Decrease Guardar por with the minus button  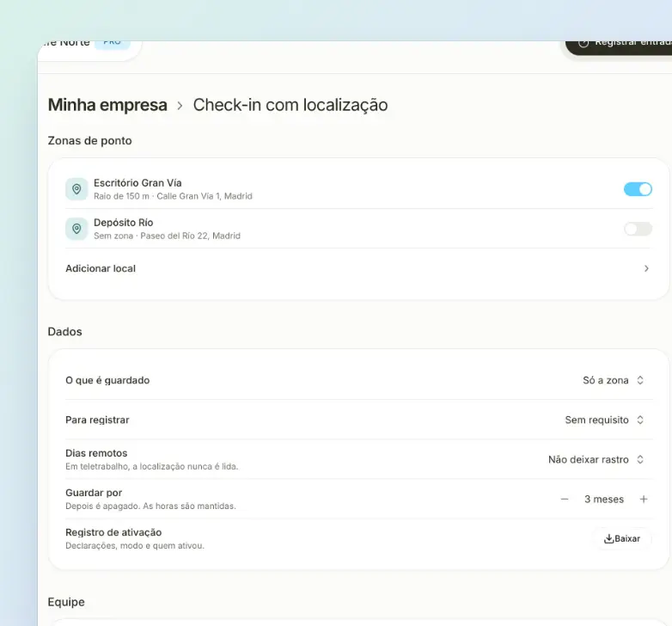tap(565, 499)
